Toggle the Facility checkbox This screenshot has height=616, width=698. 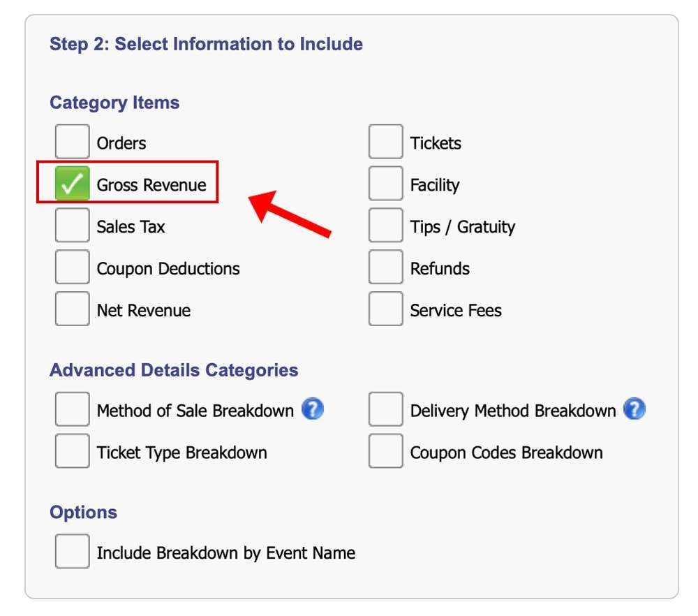tap(386, 184)
